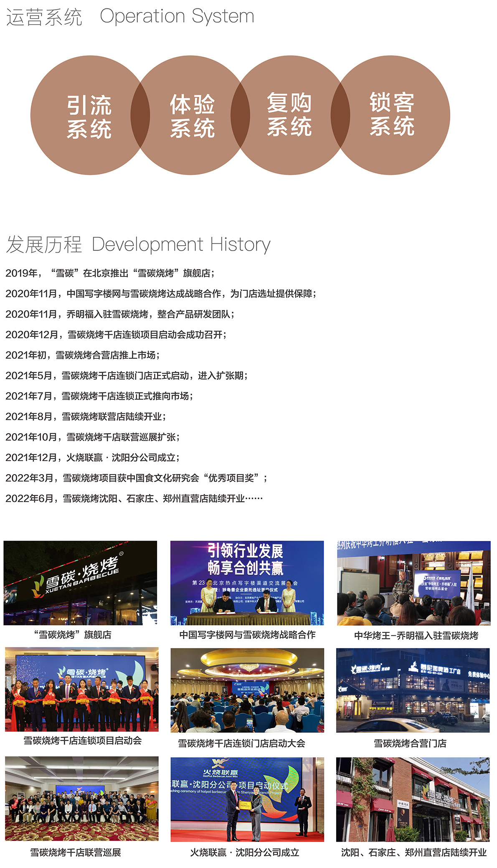
Task: Click the 锁客系统 circle
Action: click(390, 115)
